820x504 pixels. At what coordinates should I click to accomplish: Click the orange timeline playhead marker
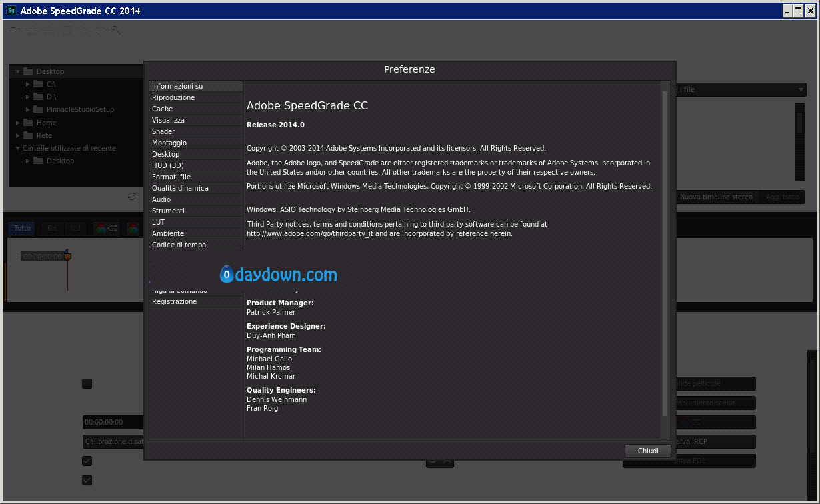67,256
